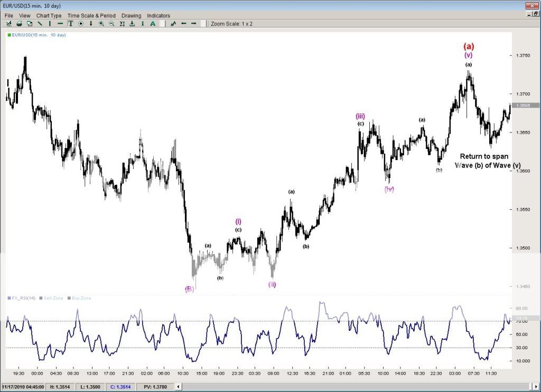541x392 pixels.
Task: Open the Time Scale & Period menu
Action: pos(91,16)
